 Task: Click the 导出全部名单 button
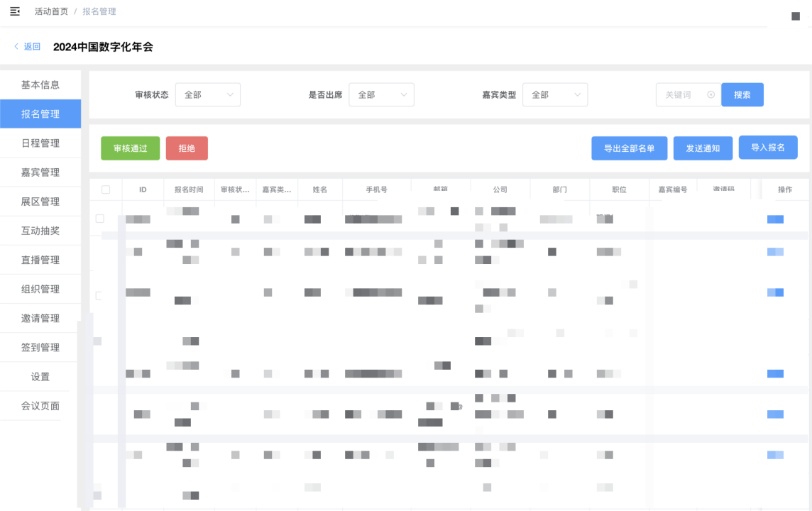(629, 148)
